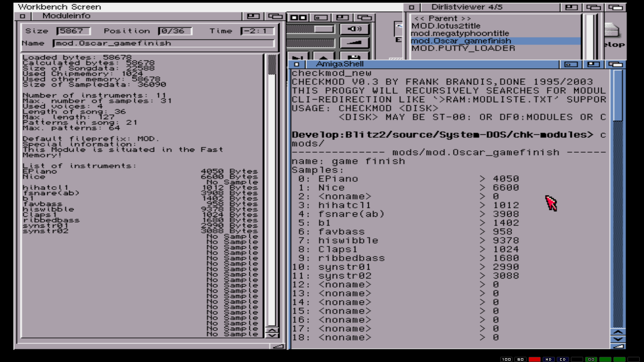Click the Name field showing mod.Oscar_gamefinish
The width and height of the screenshot is (644, 362).
[x=163, y=43]
